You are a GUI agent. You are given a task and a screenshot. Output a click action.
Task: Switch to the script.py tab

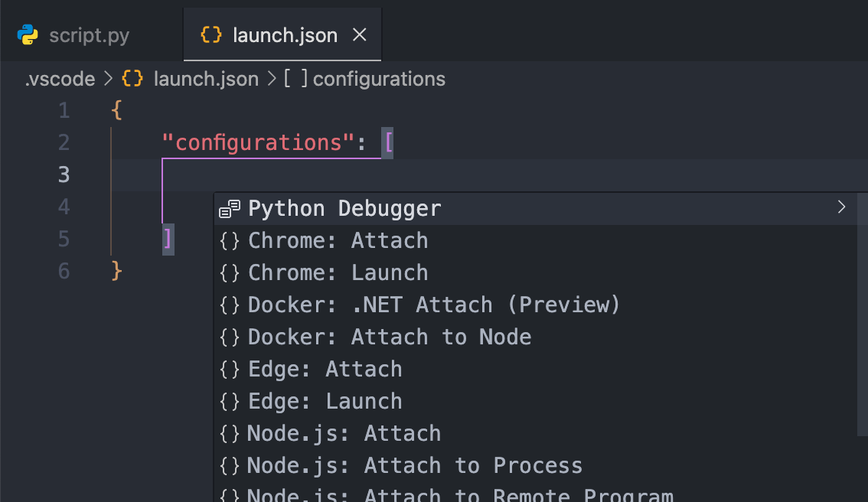click(x=89, y=35)
